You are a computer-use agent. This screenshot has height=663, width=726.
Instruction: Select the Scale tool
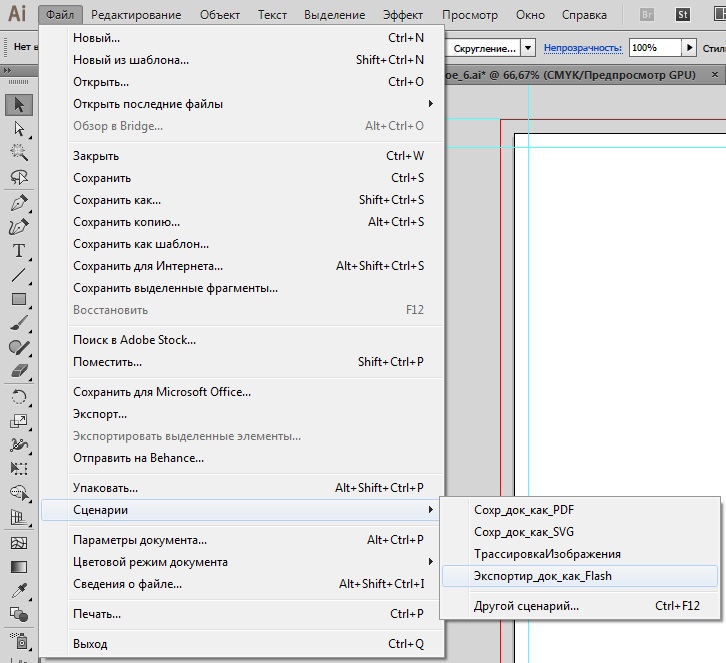[x=19, y=421]
